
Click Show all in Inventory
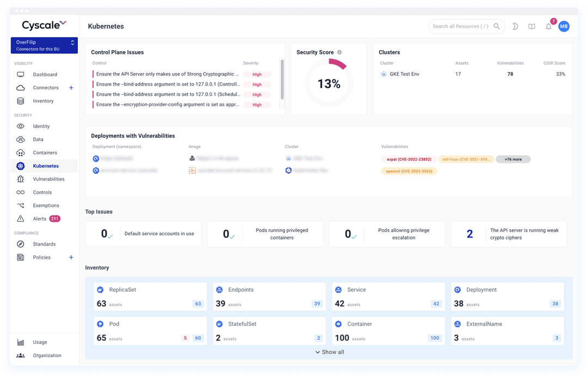click(x=329, y=352)
